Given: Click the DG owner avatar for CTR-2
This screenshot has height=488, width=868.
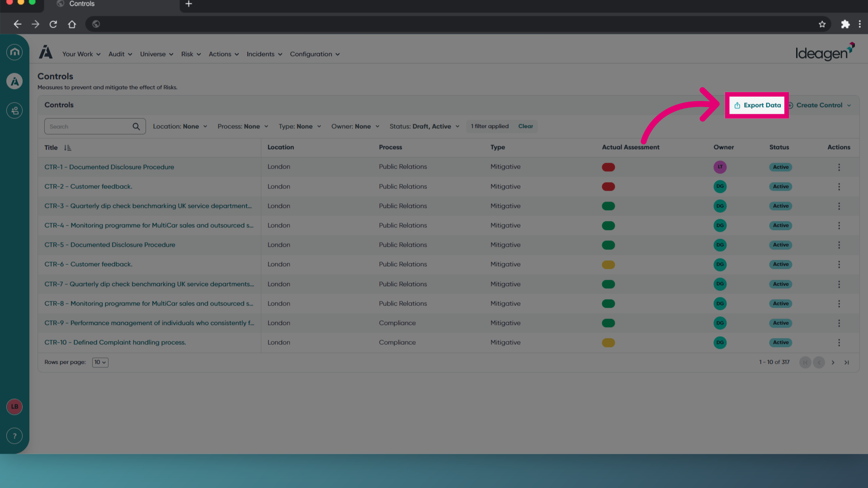Looking at the screenshot, I should click(x=720, y=186).
